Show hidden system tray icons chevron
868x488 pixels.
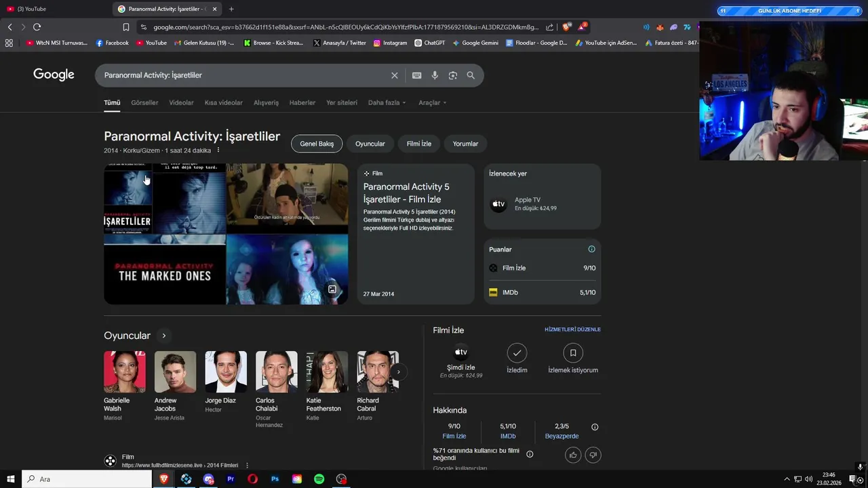point(787,479)
